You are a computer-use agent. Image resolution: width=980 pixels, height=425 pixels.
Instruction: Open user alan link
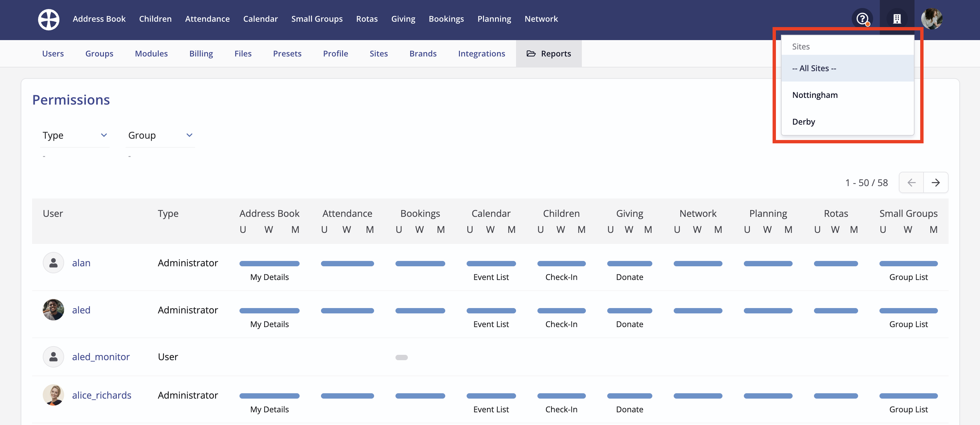coord(81,263)
